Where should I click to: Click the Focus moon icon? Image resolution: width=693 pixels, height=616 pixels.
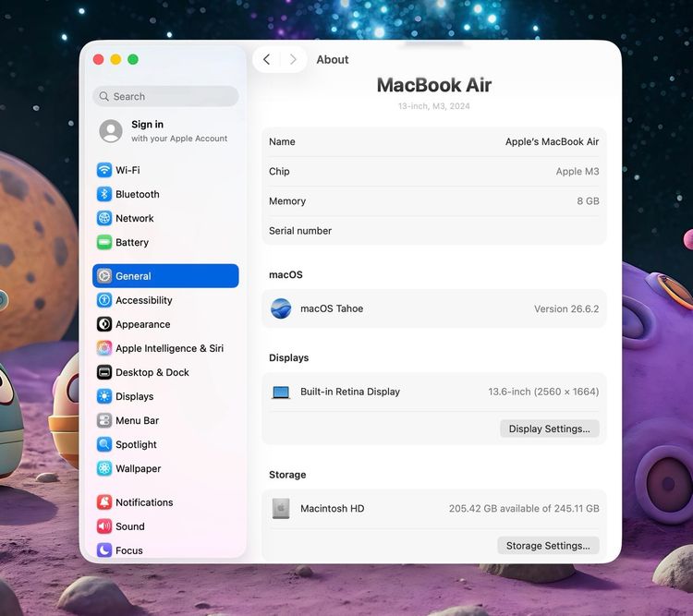[104, 550]
